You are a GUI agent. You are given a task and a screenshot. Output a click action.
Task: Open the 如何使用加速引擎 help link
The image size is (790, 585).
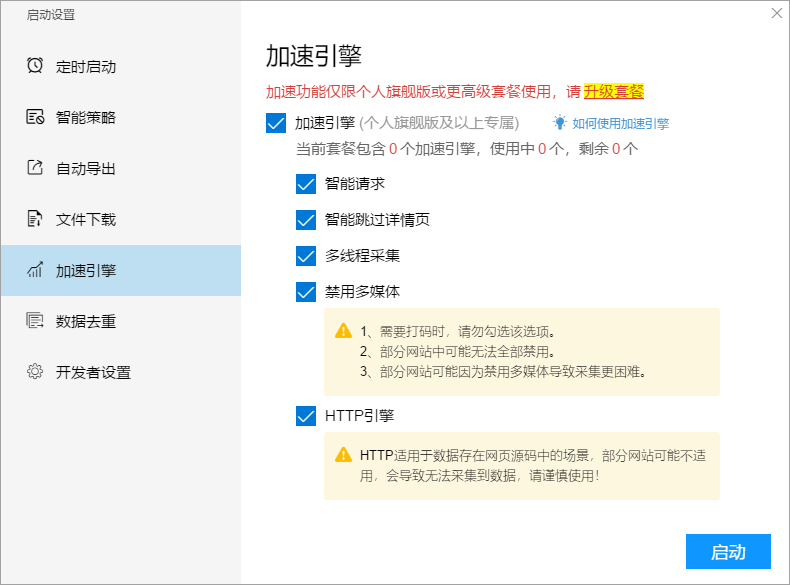tap(621, 123)
